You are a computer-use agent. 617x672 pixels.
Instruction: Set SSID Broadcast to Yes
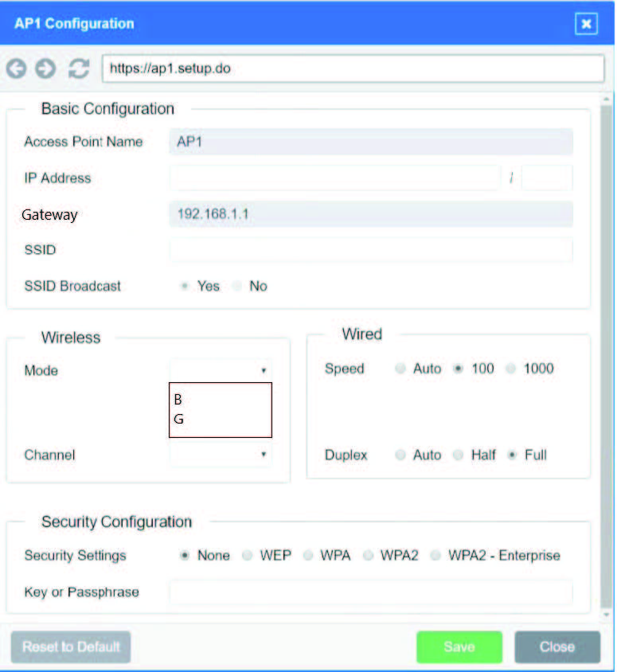pos(185,286)
